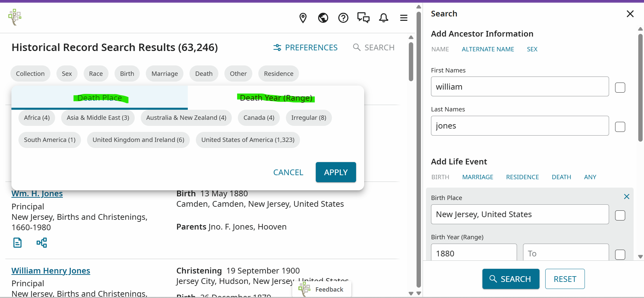
Task: Open the hamburger main menu
Action: click(403, 18)
